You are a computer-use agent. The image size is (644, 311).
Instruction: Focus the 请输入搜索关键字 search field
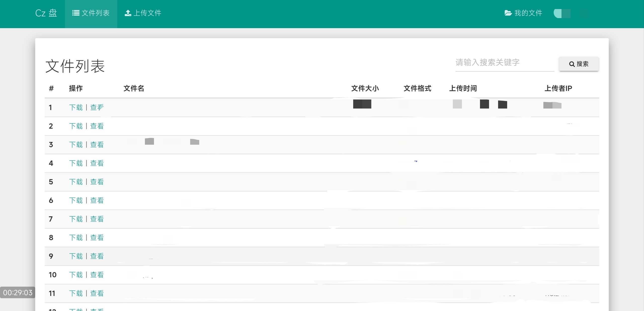point(505,63)
